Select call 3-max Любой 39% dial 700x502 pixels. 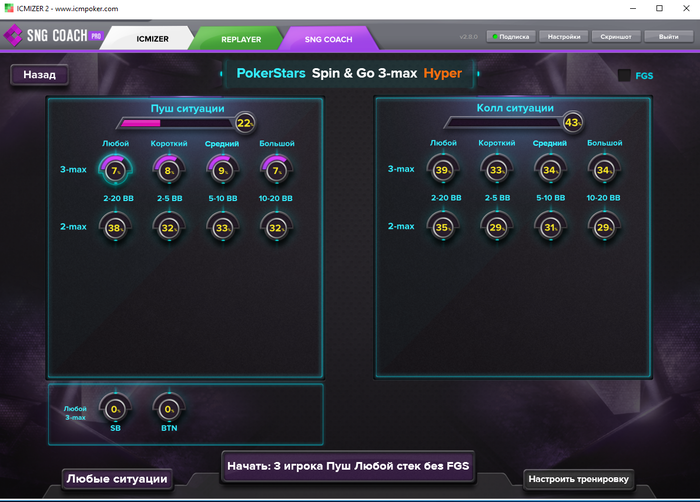point(443,170)
